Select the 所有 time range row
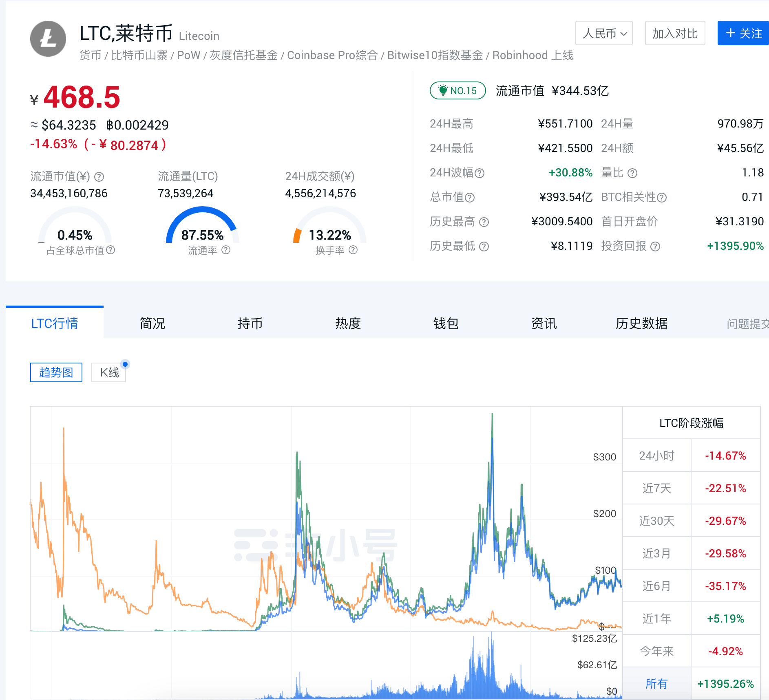 click(656, 683)
